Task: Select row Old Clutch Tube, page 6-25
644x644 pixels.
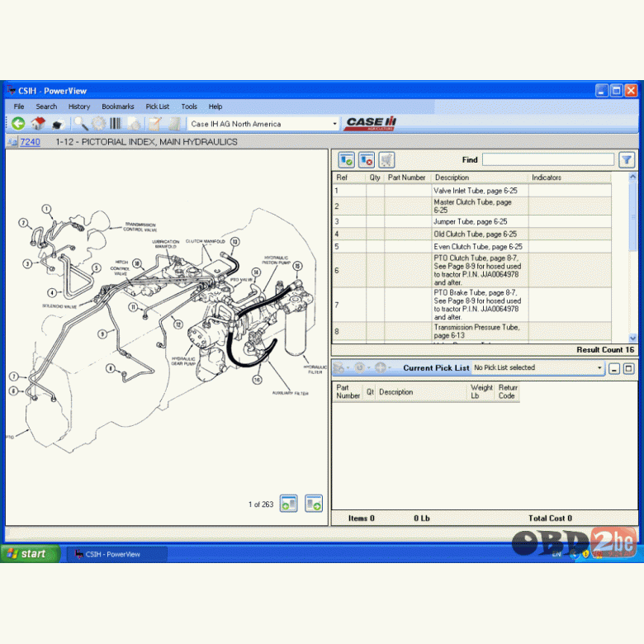Action: coord(471,234)
